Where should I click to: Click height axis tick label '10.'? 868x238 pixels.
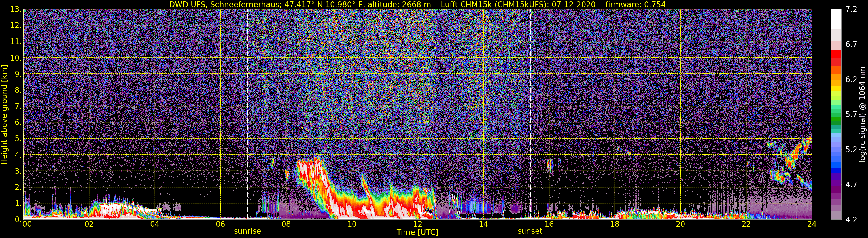16,58
